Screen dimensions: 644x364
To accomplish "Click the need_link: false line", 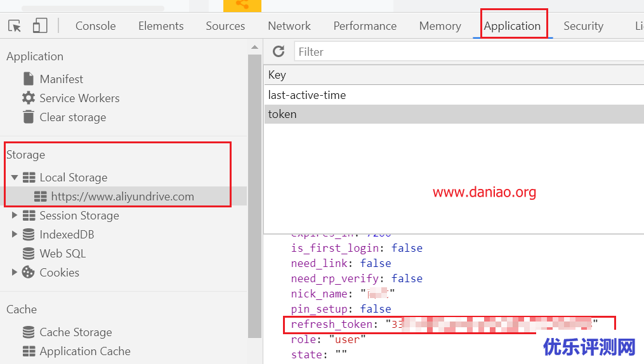I will click(341, 263).
